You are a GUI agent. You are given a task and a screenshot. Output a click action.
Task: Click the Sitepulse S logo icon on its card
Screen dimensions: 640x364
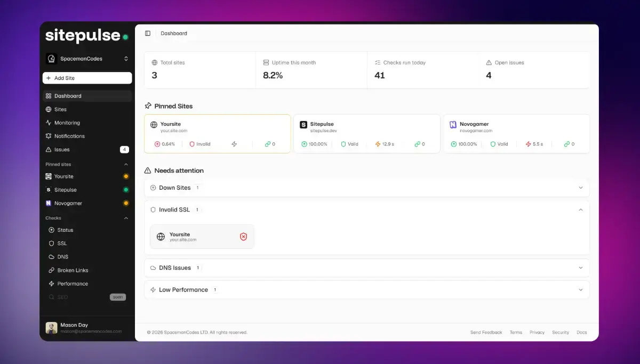coord(303,125)
